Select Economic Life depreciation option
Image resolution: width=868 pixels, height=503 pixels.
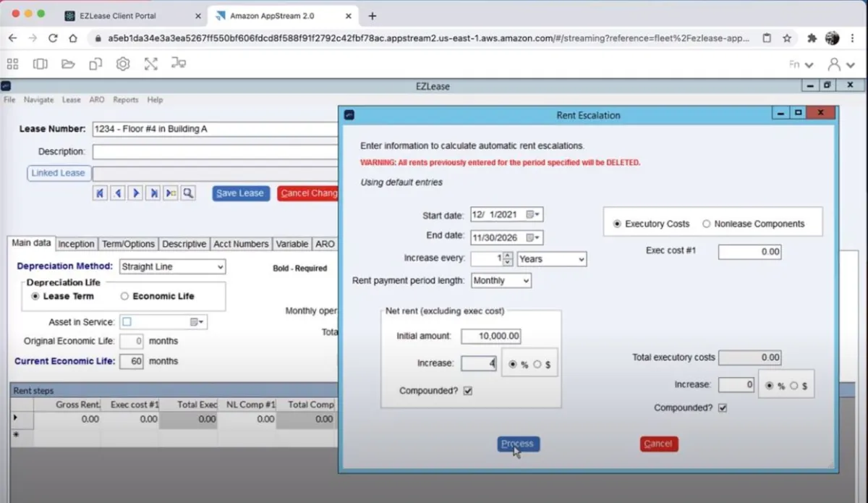(x=124, y=296)
